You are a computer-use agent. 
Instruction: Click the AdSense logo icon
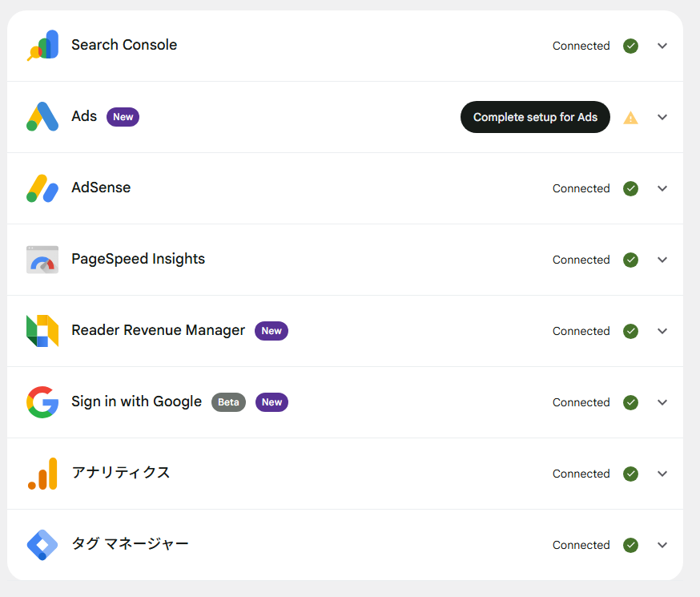click(42, 188)
